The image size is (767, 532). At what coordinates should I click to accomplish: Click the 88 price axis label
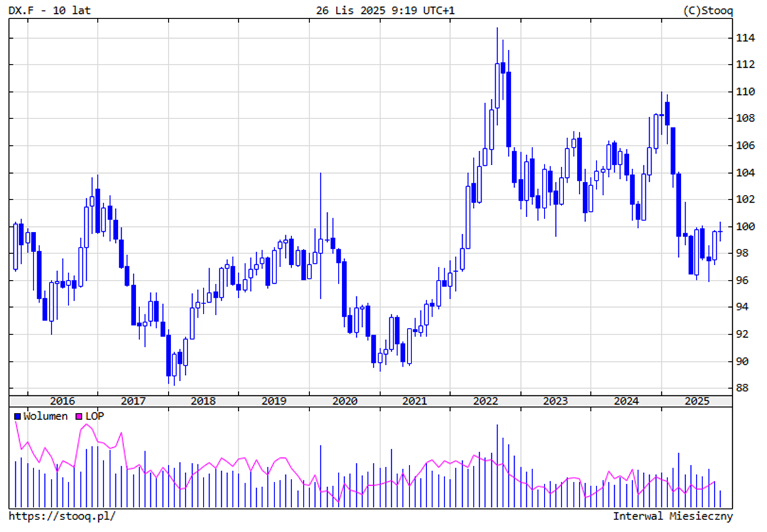(x=742, y=388)
